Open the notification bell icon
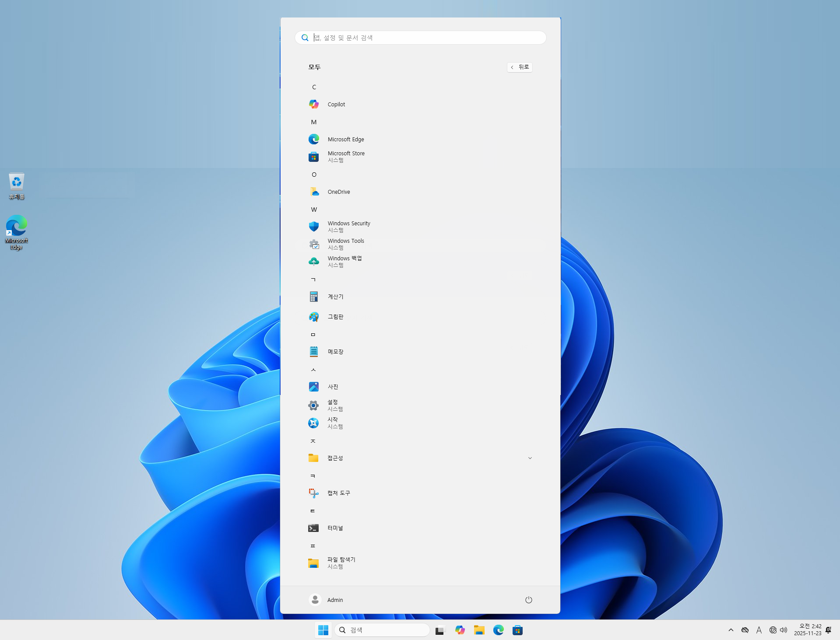Image resolution: width=840 pixels, height=640 pixels. coord(828,630)
